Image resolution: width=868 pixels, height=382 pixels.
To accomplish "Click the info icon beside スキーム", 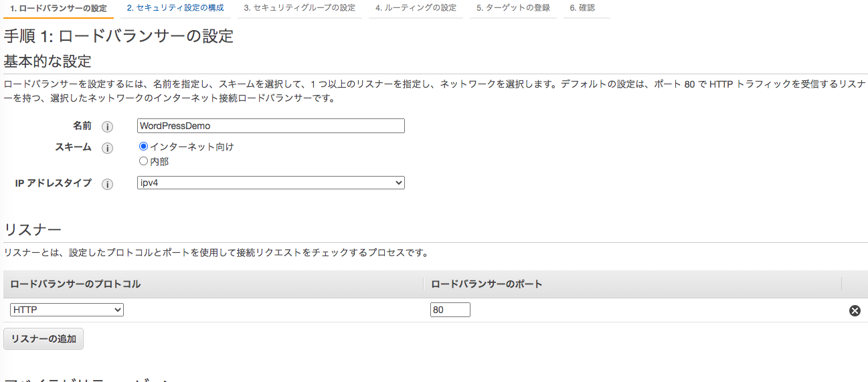I will (107, 149).
